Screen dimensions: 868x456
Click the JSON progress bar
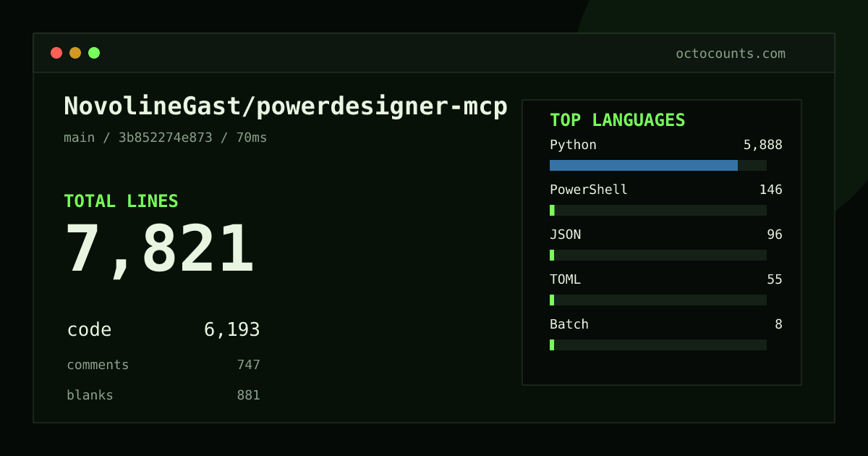pyautogui.click(x=658, y=255)
